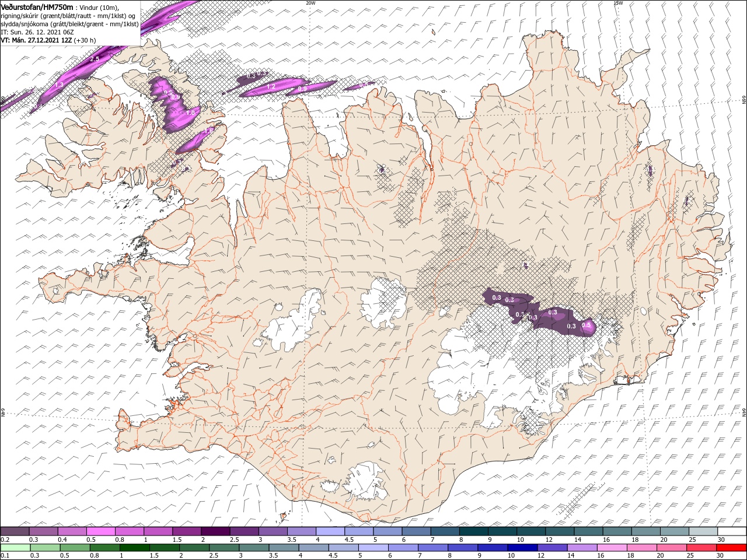
Task: Select the darkest green 1–1.5 lower legend swatch
Action: click(134, 547)
